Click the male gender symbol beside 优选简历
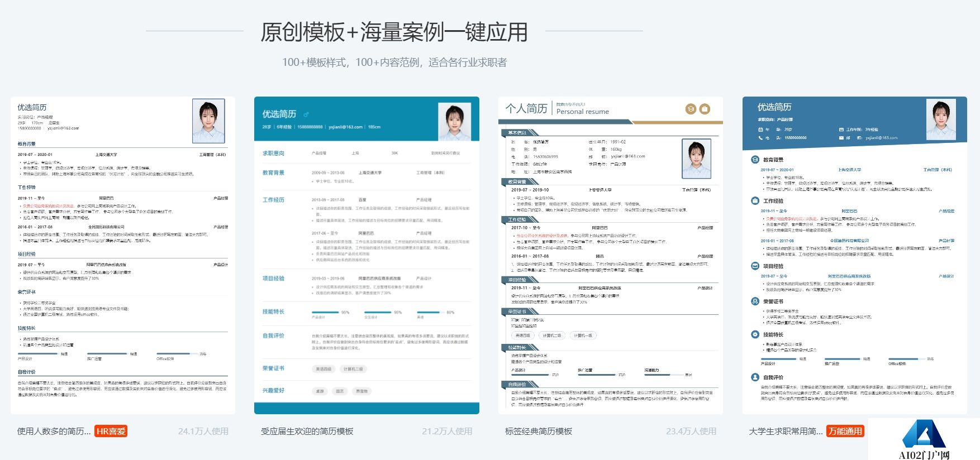The width and height of the screenshot is (980, 460). [306, 114]
